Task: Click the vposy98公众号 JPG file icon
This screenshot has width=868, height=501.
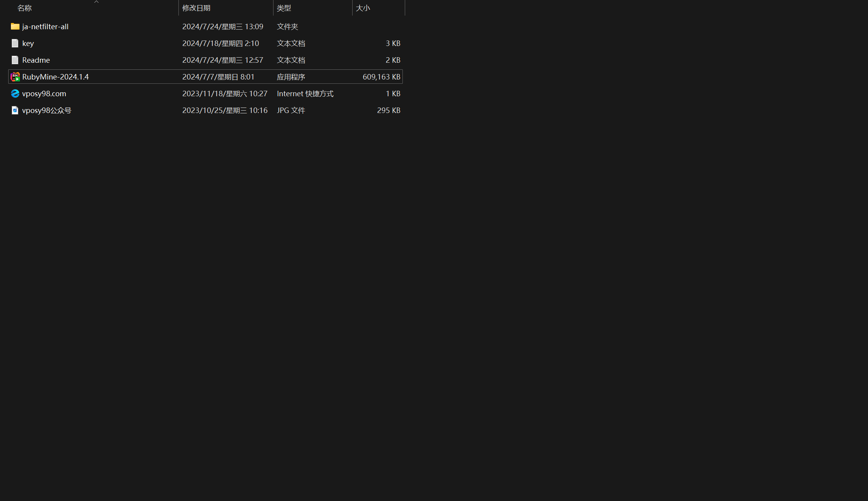Action: pyautogui.click(x=15, y=110)
